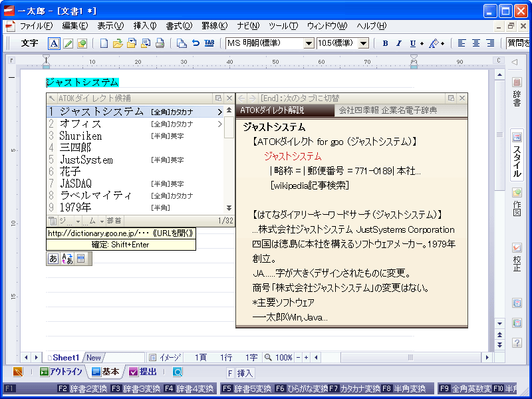
Task: Click F6 ひらがな変換 function key button
Action: (301, 388)
